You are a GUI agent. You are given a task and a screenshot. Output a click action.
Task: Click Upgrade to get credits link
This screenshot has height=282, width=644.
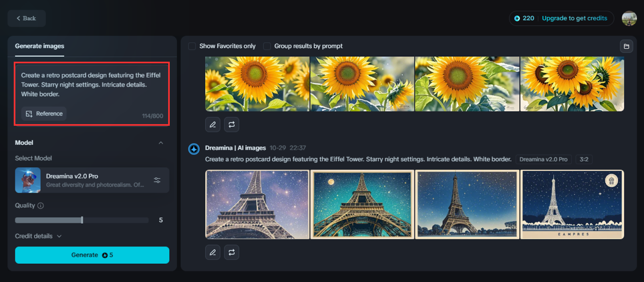(575, 18)
